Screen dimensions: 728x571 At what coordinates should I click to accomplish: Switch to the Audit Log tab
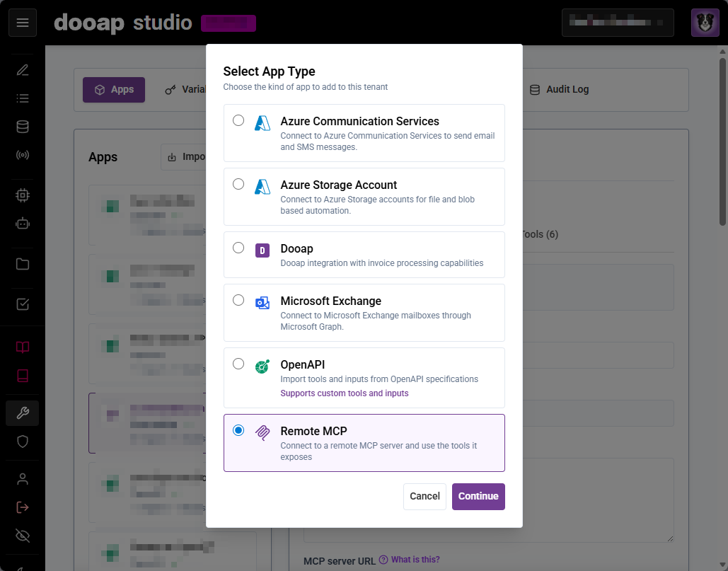click(559, 90)
